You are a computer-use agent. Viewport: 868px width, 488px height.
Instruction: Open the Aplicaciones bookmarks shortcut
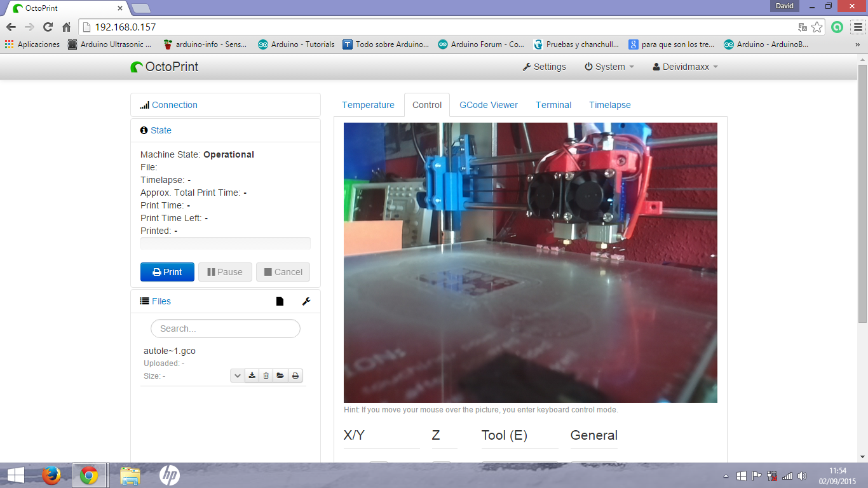(x=32, y=44)
